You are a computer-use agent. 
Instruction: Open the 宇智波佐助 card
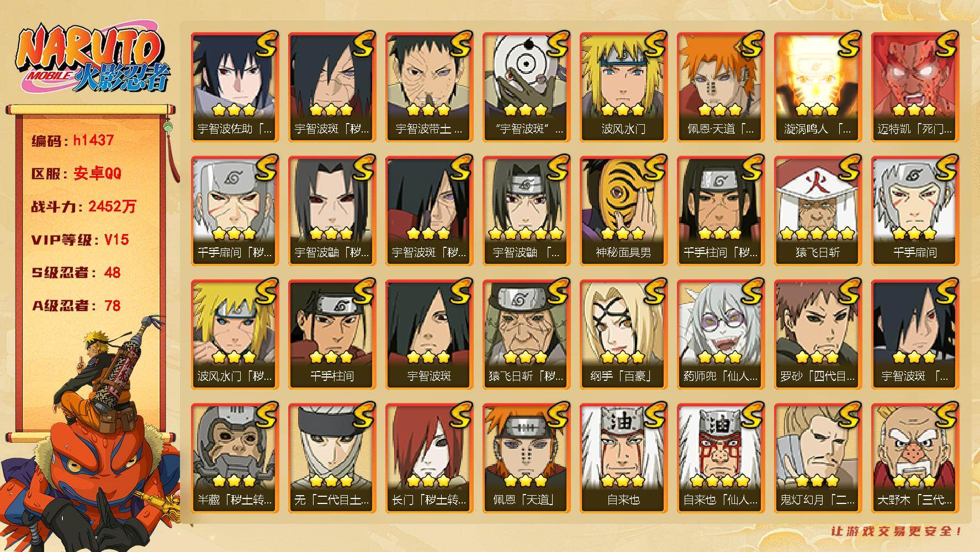(x=234, y=87)
